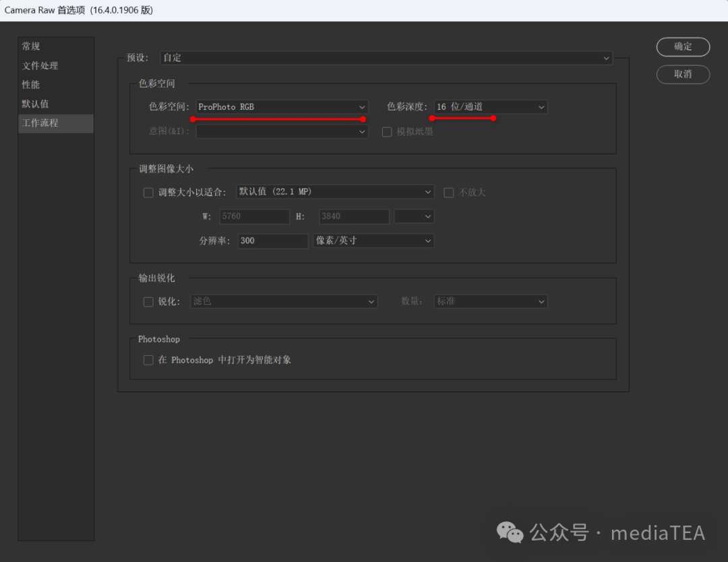Select the 工作流程 section
This screenshot has height=562, width=728.
pyautogui.click(x=56, y=123)
